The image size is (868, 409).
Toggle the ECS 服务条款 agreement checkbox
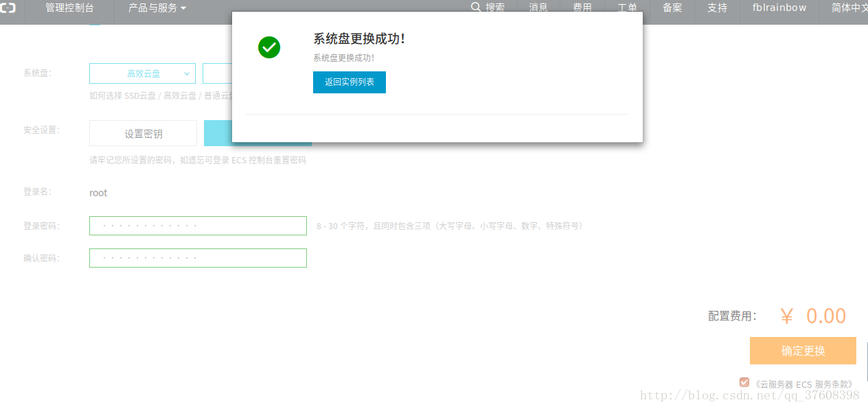pyautogui.click(x=744, y=382)
